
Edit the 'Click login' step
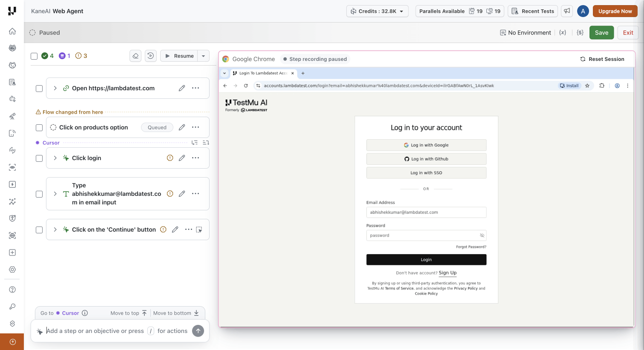[x=182, y=158]
